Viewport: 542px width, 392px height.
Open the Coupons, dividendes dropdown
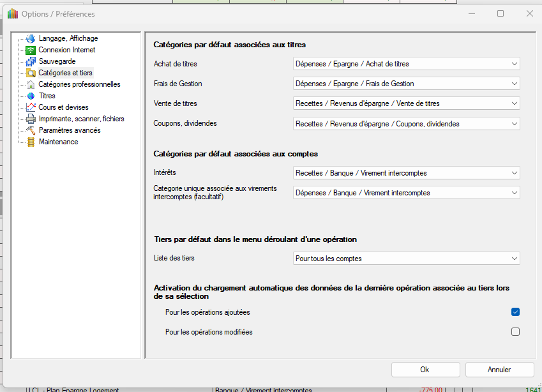pyautogui.click(x=406, y=124)
